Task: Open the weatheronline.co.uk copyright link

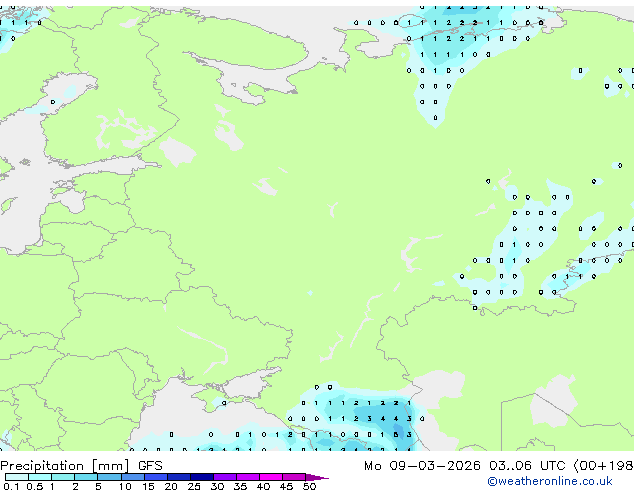Action: [x=550, y=481]
